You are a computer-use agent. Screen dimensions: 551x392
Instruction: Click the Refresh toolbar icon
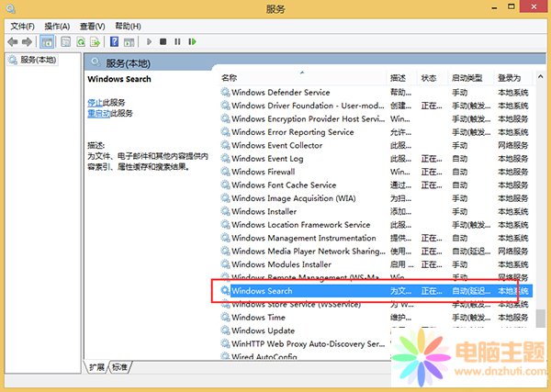(x=81, y=41)
